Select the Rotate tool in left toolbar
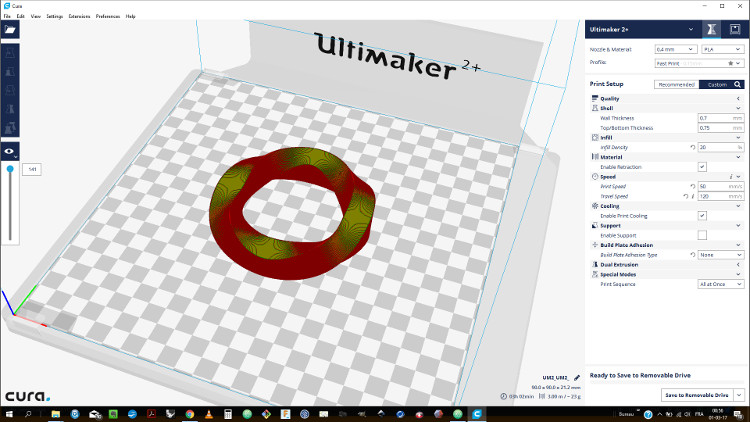The height and width of the screenshot is (422, 750). (10, 90)
